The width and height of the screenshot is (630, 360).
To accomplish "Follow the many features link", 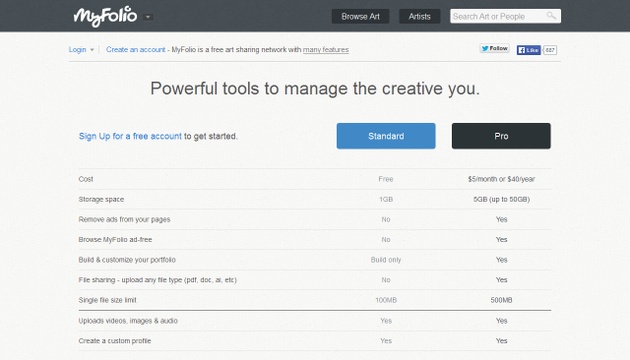I will (326, 49).
